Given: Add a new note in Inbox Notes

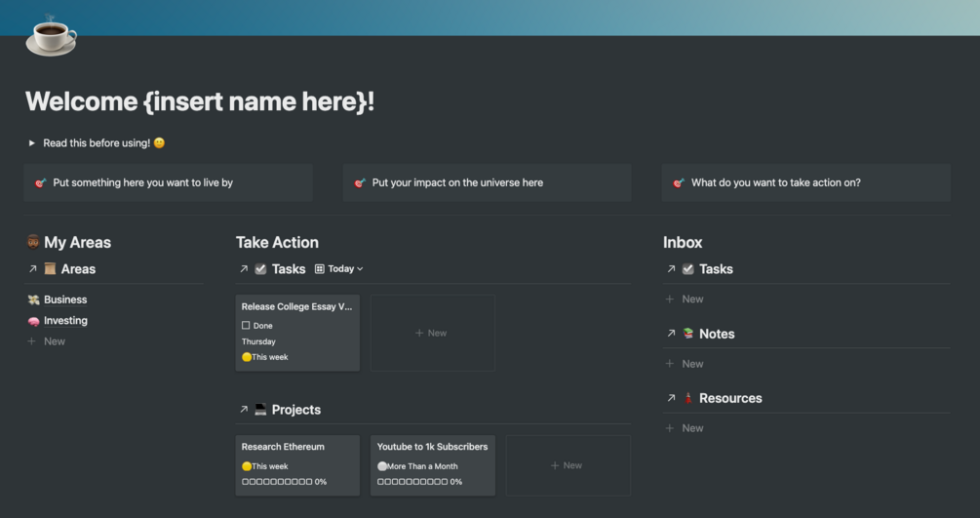Looking at the screenshot, I should (x=692, y=364).
